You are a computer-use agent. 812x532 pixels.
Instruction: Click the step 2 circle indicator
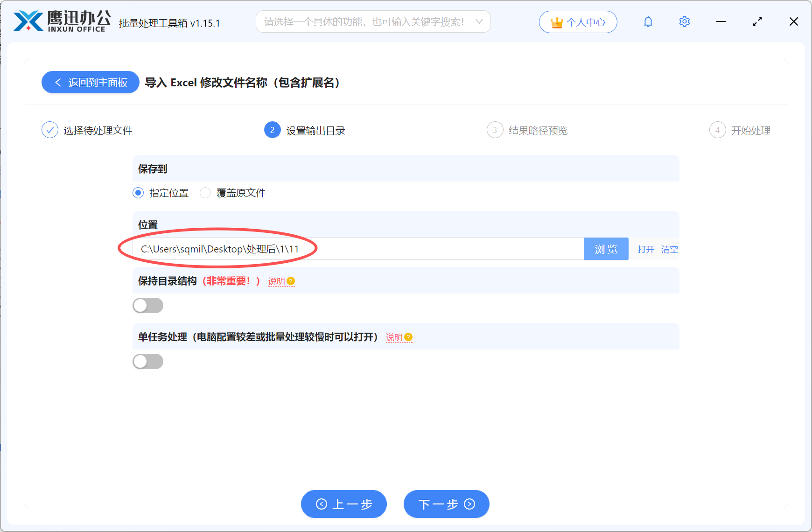(x=273, y=130)
